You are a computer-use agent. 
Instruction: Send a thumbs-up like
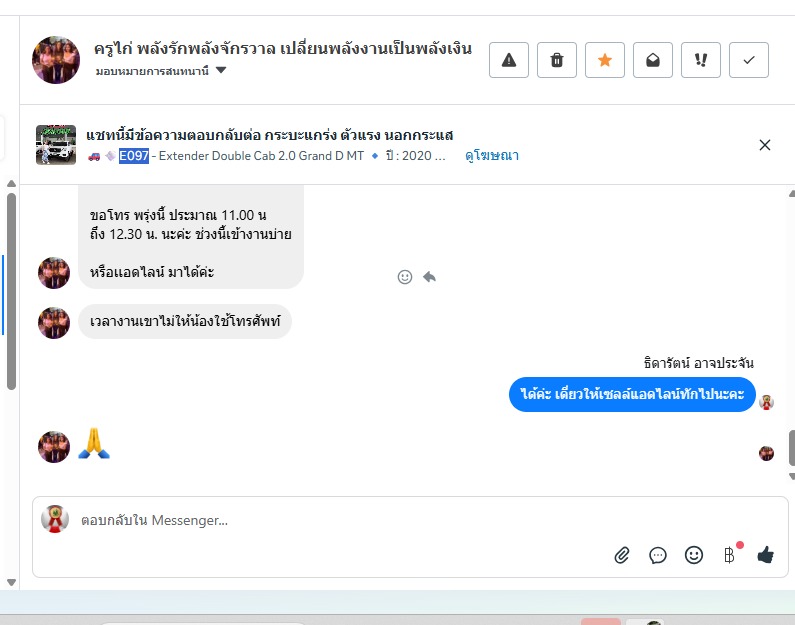(x=766, y=555)
